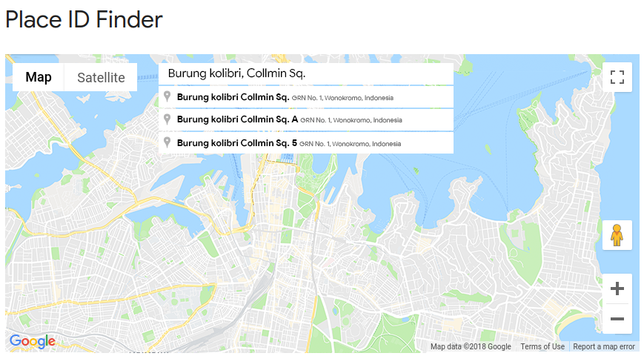Choose the "Burung kolibri Collmin Sq. A" suggestion

pyautogui.click(x=237, y=119)
